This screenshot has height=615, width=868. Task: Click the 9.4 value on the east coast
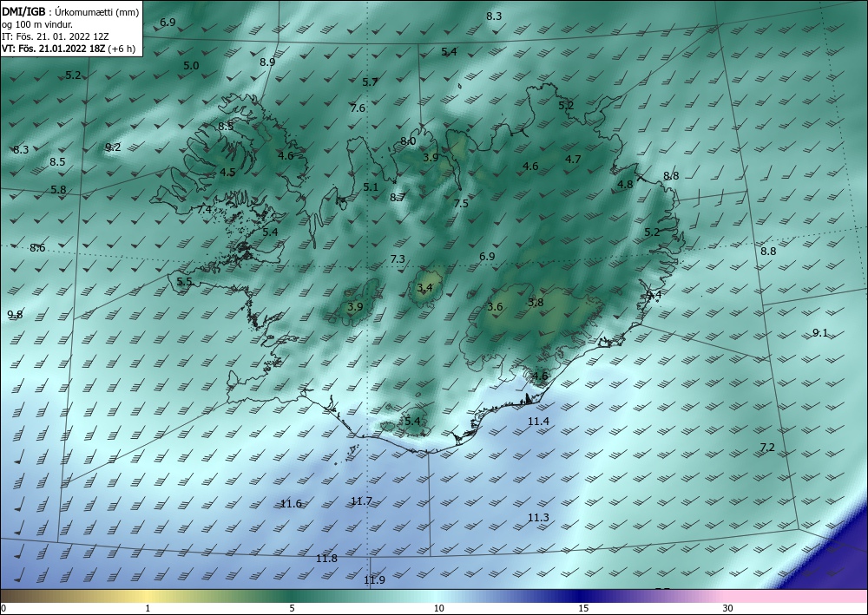click(x=654, y=295)
